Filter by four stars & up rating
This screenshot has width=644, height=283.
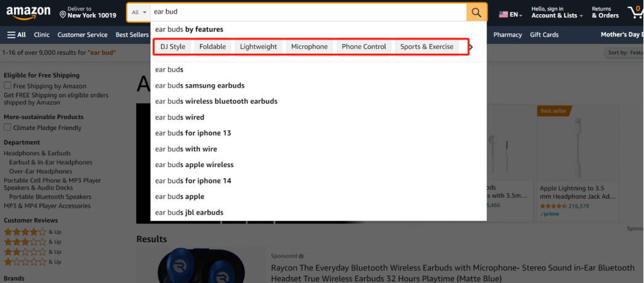click(25, 232)
